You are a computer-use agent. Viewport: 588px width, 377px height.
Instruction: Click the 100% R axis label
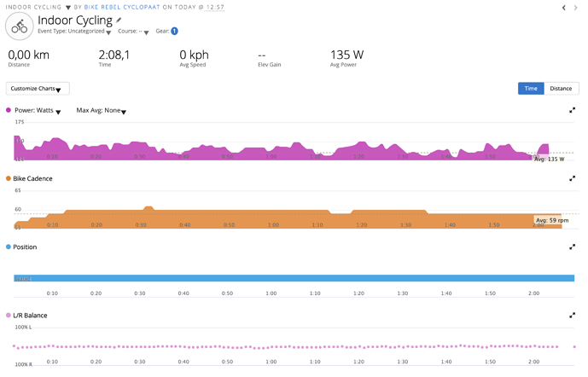23,364
